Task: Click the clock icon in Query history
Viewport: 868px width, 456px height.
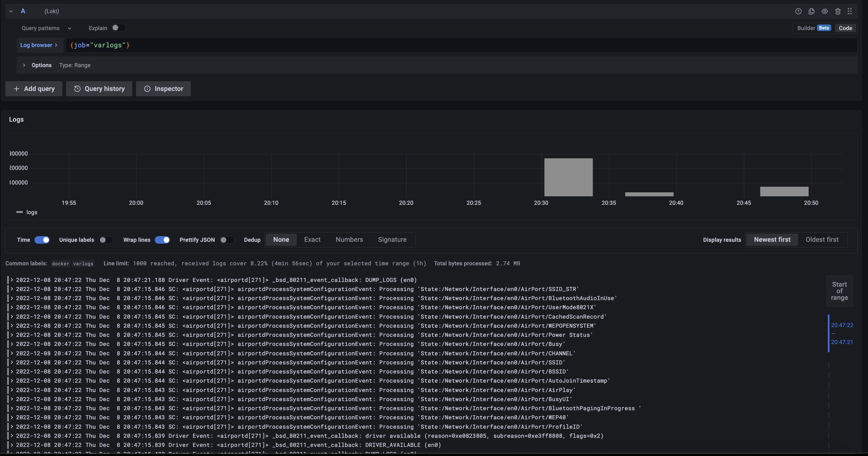Action: 77,89
